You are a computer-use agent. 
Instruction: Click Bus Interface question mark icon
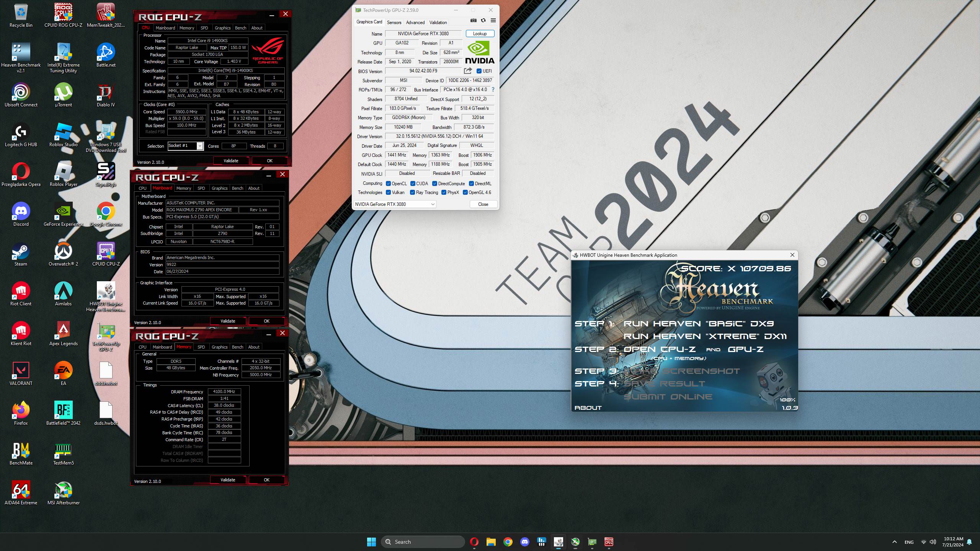[493, 90]
